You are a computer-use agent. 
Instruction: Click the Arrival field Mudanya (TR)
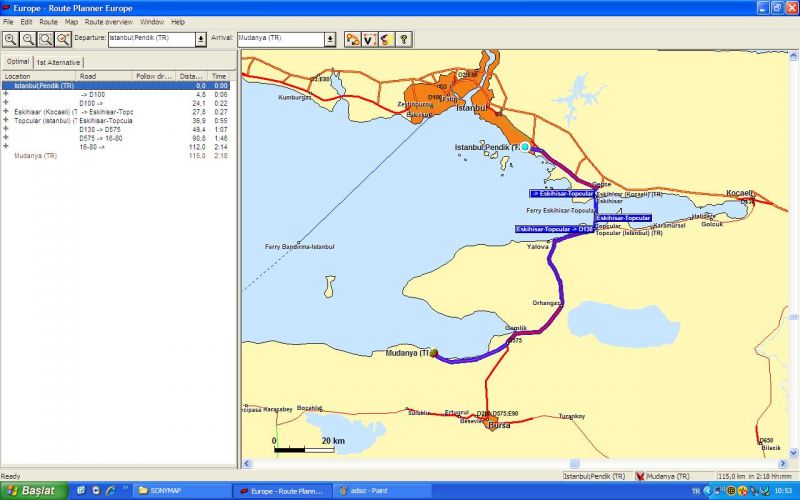click(x=281, y=39)
